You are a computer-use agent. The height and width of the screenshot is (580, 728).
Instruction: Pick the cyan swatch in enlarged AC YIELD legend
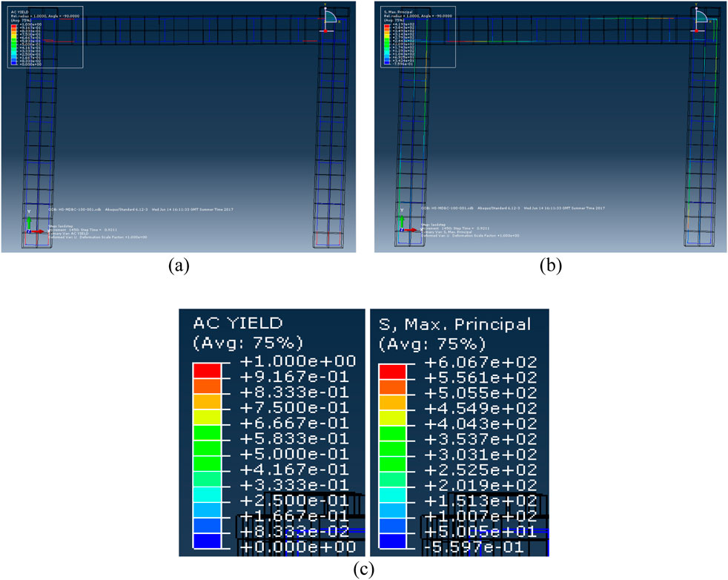tap(207, 494)
